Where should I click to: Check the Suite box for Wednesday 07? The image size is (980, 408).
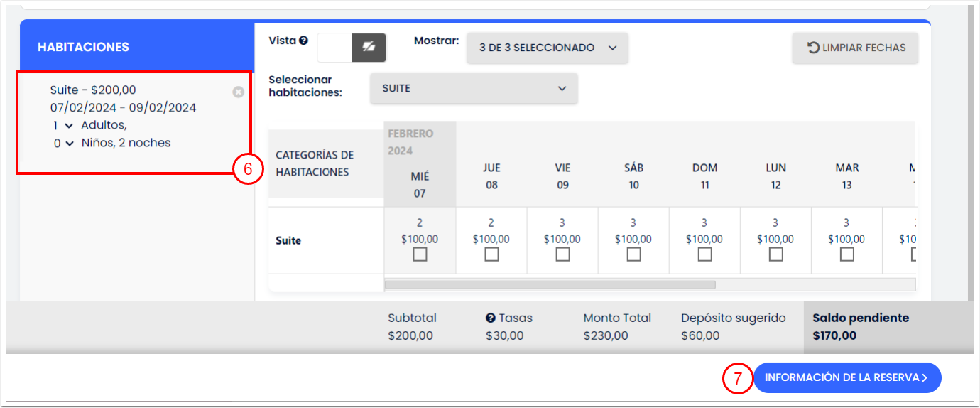pyautogui.click(x=420, y=254)
